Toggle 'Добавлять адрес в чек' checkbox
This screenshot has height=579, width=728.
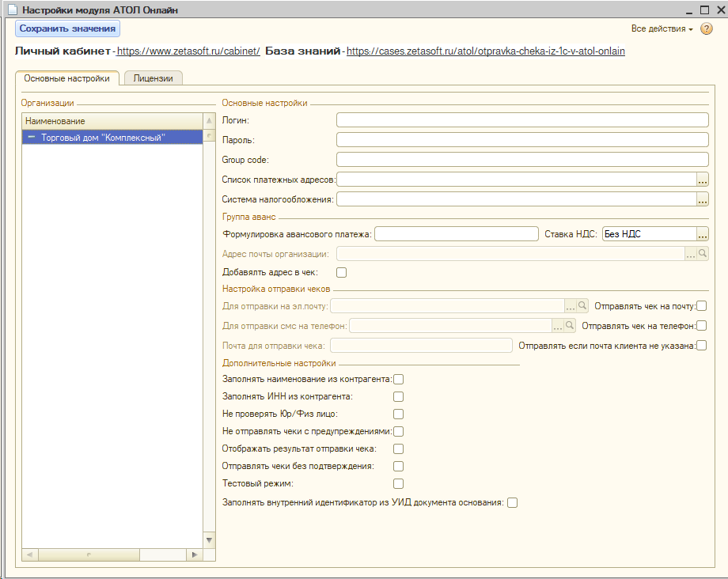[341, 272]
